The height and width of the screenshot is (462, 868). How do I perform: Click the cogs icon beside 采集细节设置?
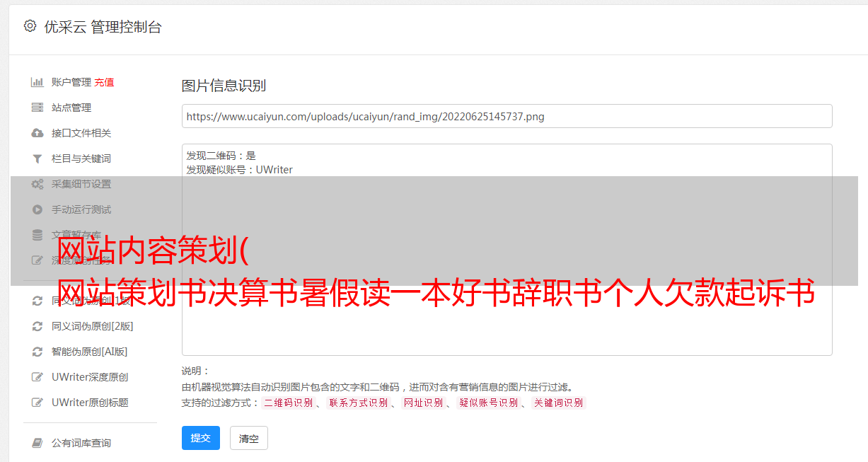click(37, 184)
